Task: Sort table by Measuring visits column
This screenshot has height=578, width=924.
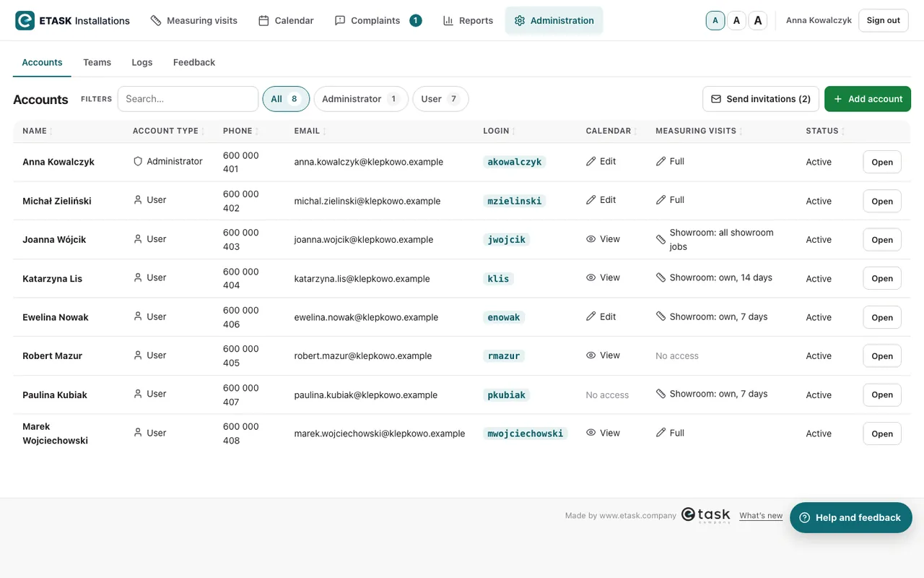Action: (x=699, y=131)
